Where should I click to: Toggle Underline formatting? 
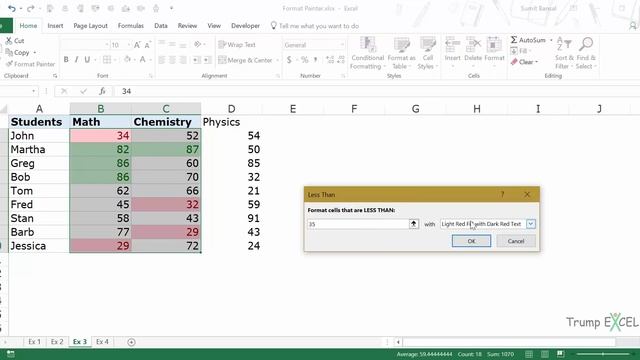coord(87,60)
